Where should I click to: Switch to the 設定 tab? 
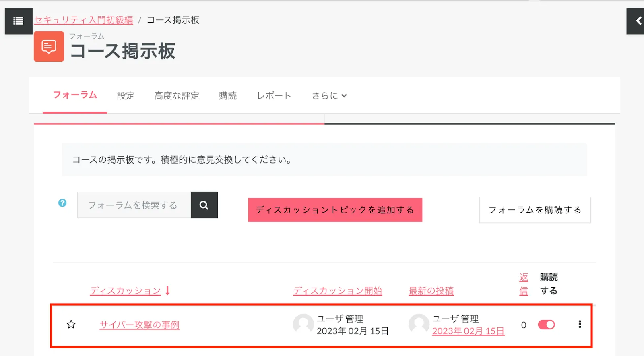(126, 96)
